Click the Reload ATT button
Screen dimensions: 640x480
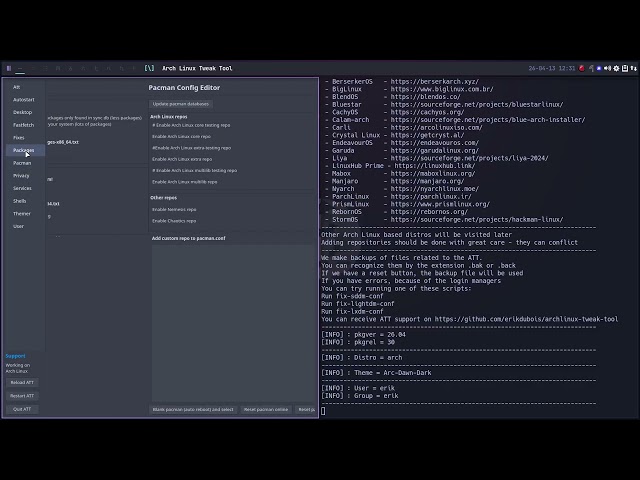[x=22, y=382]
